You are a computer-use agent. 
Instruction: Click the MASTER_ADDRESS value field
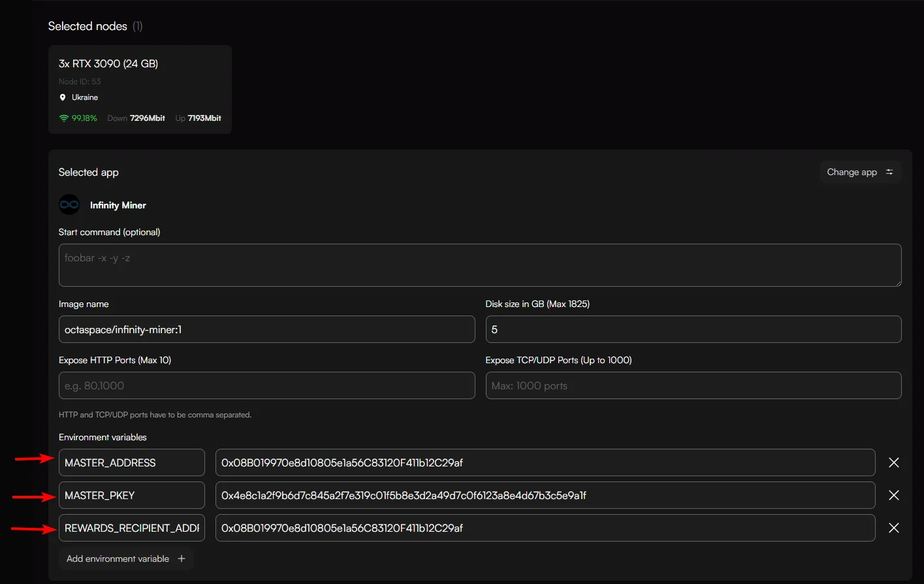545,462
